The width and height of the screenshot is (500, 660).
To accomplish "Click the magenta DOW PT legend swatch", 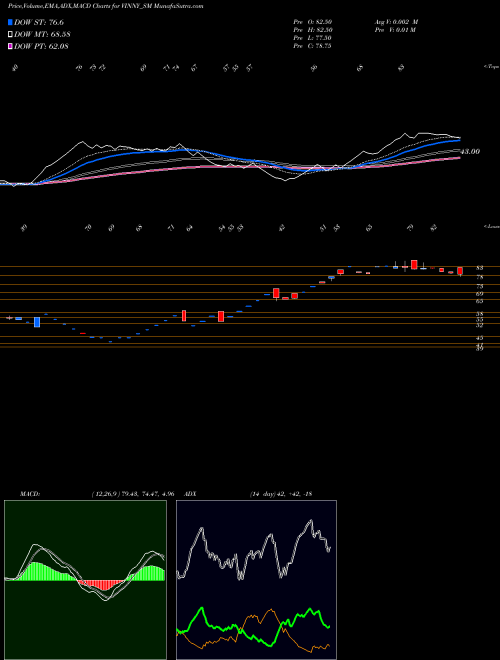I will (x=11, y=46).
